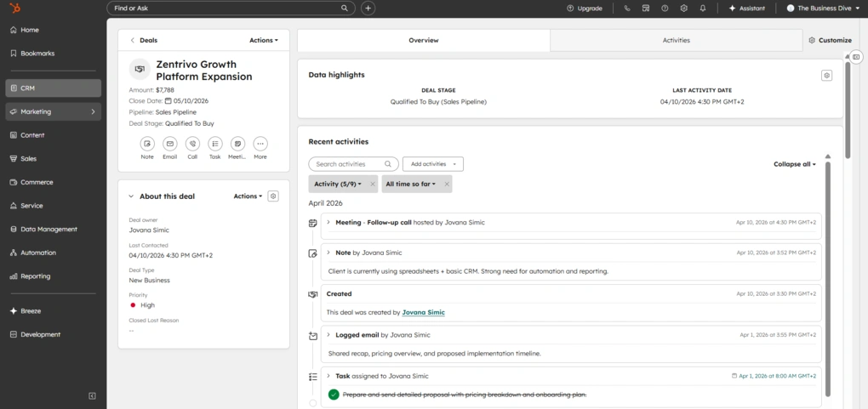The height and width of the screenshot is (409, 868).
Task: Remove the All time so far filter
Action: 447,184
